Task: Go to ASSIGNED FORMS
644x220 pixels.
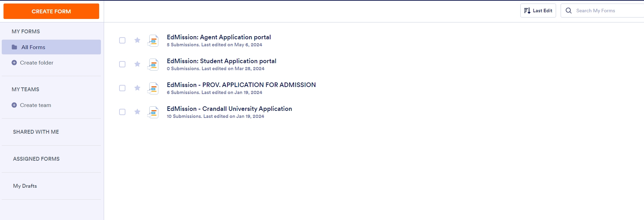Action: click(x=36, y=159)
